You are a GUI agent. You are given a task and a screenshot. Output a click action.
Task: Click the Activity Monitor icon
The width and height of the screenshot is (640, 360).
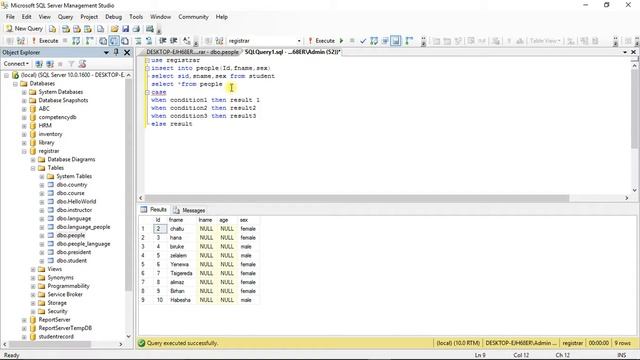click(x=150, y=29)
